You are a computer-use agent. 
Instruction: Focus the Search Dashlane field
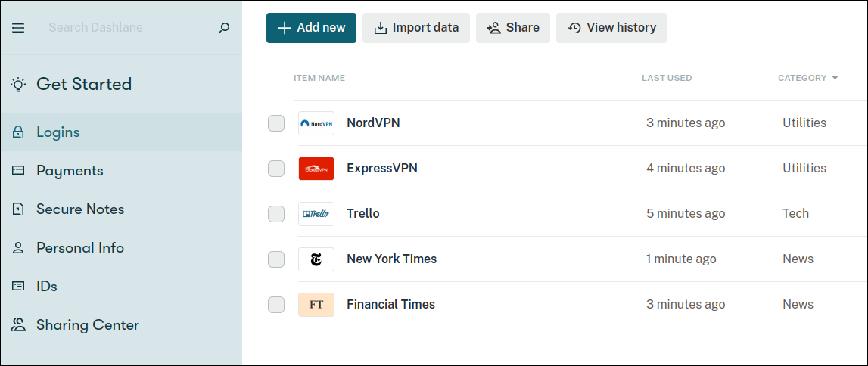click(x=129, y=28)
